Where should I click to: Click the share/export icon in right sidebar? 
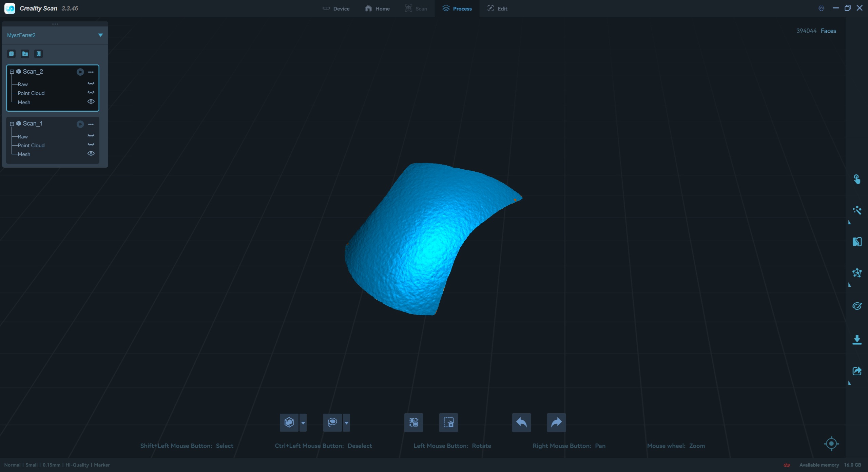point(857,371)
